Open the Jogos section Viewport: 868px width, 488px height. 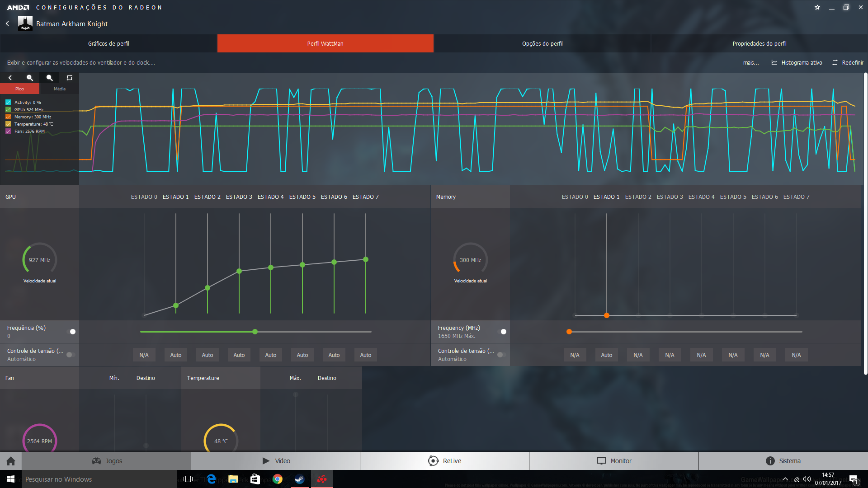107,461
